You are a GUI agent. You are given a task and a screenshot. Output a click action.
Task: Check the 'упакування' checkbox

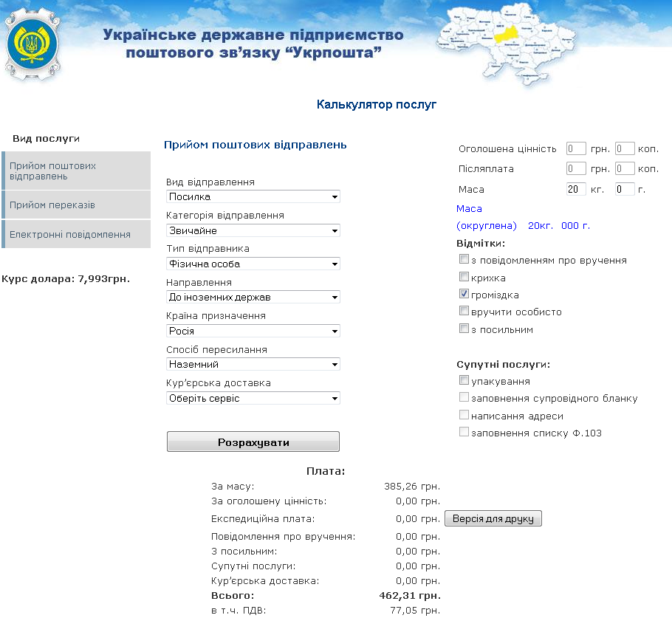(x=464, y=380)
